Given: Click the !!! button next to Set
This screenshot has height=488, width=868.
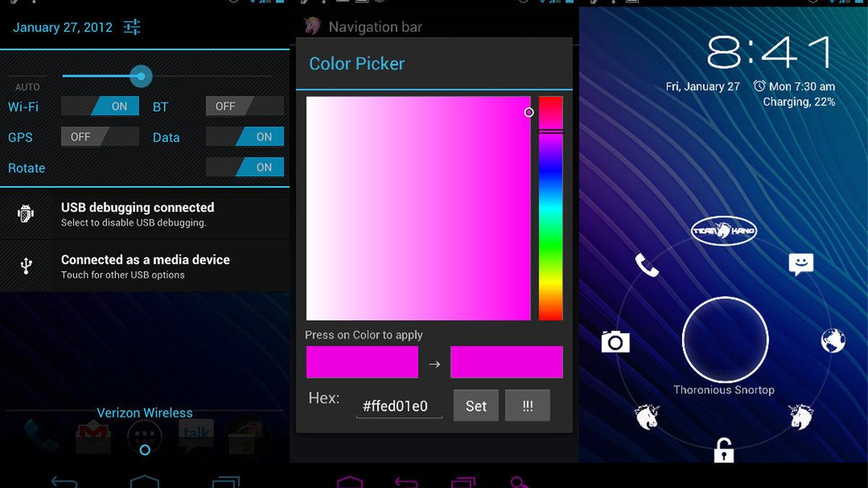Looking at the screenshot, I should tap(527, 406).
